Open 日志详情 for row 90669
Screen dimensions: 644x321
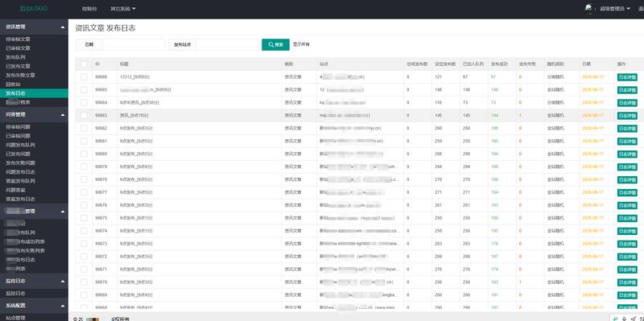(627, 295)
